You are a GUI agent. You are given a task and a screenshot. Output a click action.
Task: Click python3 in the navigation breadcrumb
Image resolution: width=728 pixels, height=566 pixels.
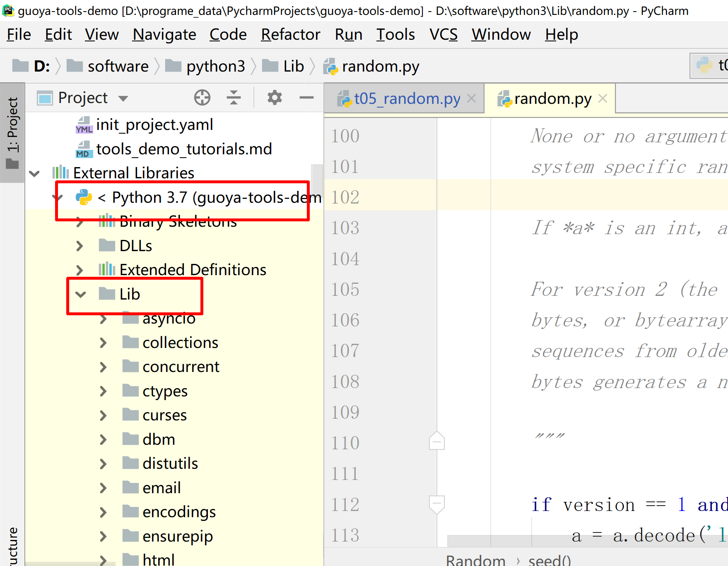(x=215, y=66)
